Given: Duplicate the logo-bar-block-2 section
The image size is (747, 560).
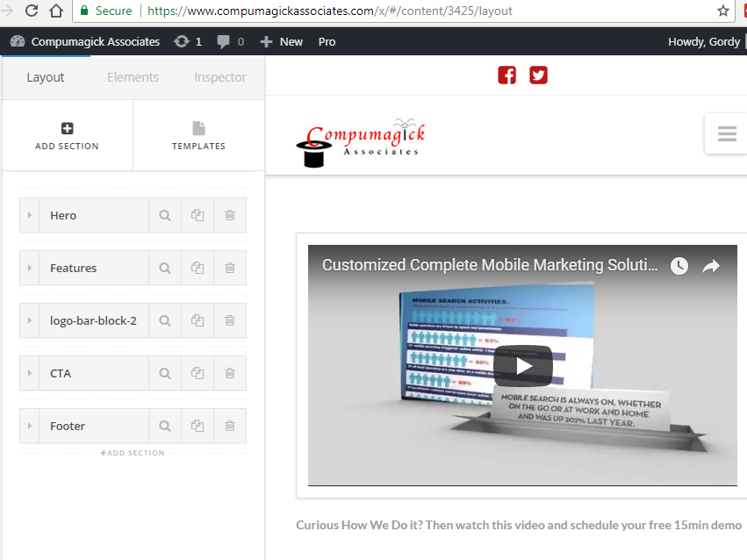Looking at the screenshot, I should [x=198, y=320].
